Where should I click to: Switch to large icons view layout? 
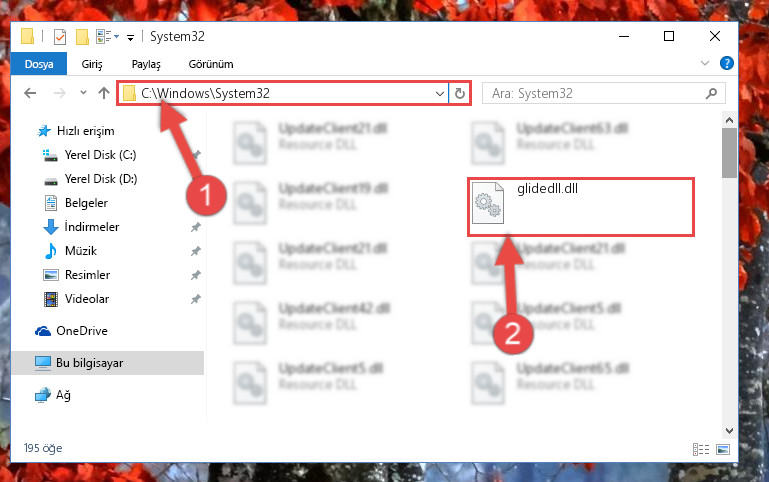723,449
